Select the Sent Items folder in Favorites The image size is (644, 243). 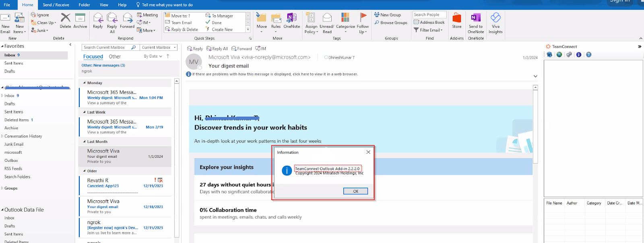click(x=14, y=63)
